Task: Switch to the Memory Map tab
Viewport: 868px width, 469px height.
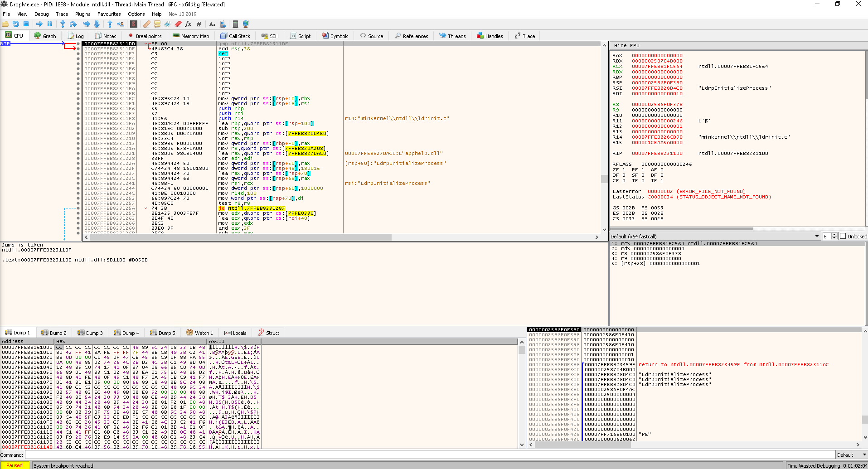Action: point(191,36)
